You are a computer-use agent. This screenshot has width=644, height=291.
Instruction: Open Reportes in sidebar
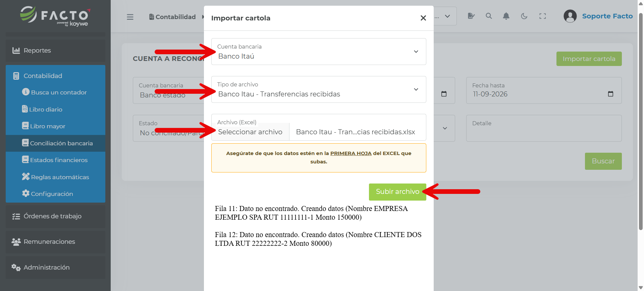pos(55,51)
